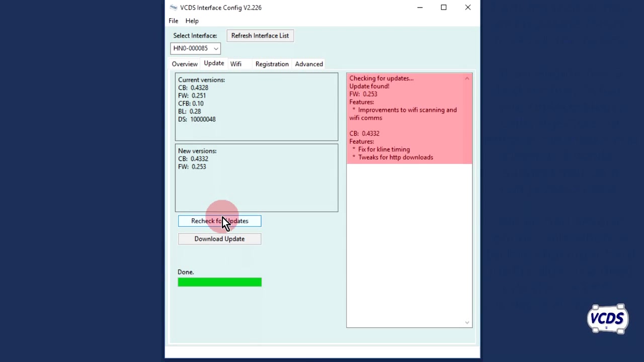This screenshot has width=644, height=362.
Task: Click 'Tweaks for http downloads' log line
Action: tap(395, 157)
